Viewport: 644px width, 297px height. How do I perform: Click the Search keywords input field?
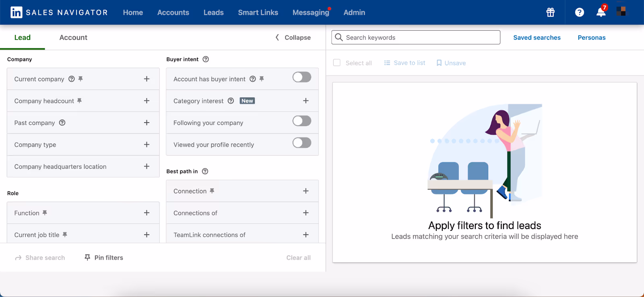click(416, 37)
